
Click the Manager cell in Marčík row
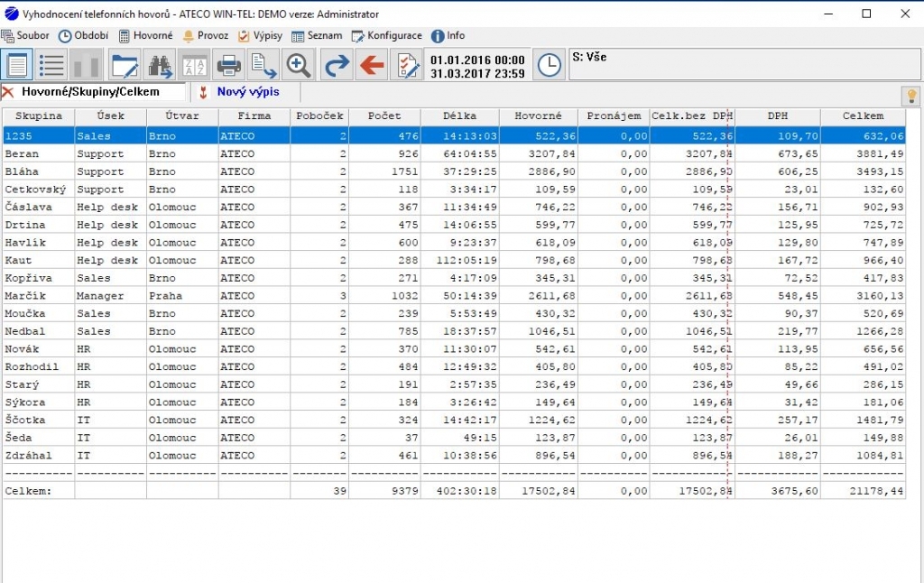(111, 295)
